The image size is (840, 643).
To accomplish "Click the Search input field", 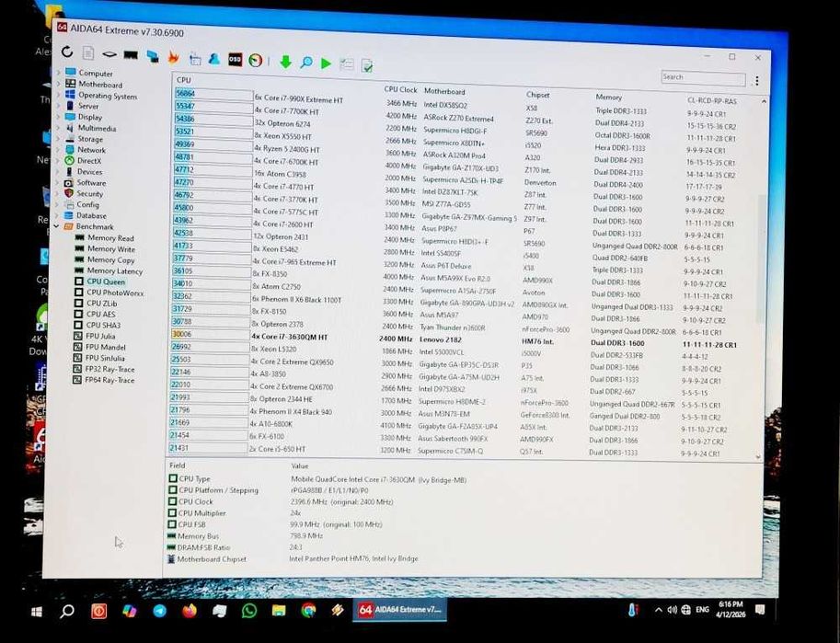I will tap(703, 78).
